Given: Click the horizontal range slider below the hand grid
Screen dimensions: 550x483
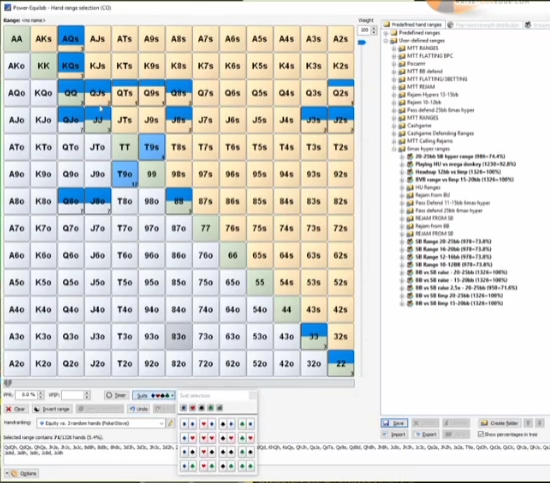Looking at the screenshot, I should click(179, 383).
